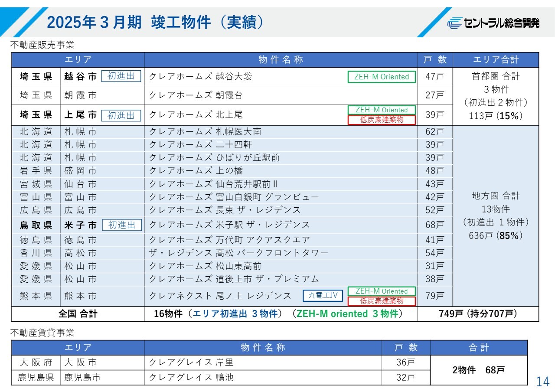Click the 初進出 badge beside 米子市
The image size is (555, 392).
pos(122,225)
